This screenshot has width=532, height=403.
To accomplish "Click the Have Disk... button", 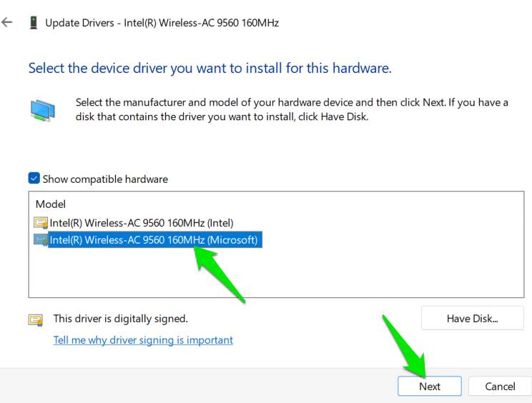I will [x=472, y=318].
